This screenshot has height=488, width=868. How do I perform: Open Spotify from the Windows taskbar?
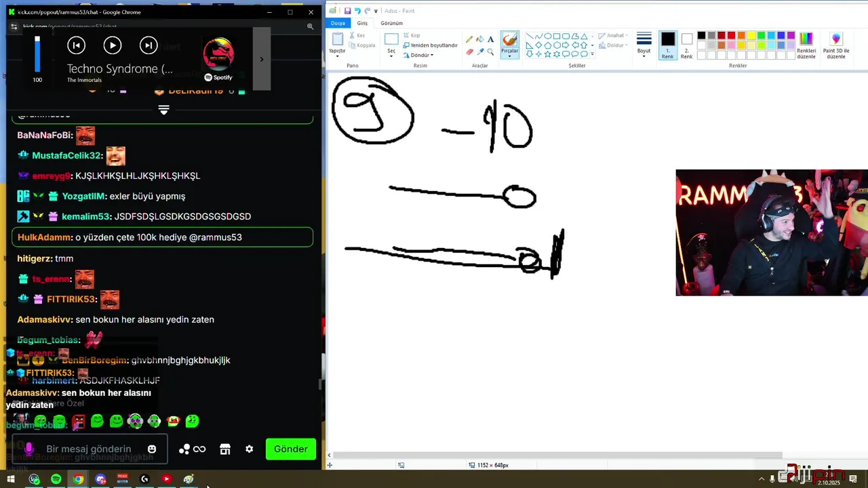pyautogui.click(x=56, y=479)
